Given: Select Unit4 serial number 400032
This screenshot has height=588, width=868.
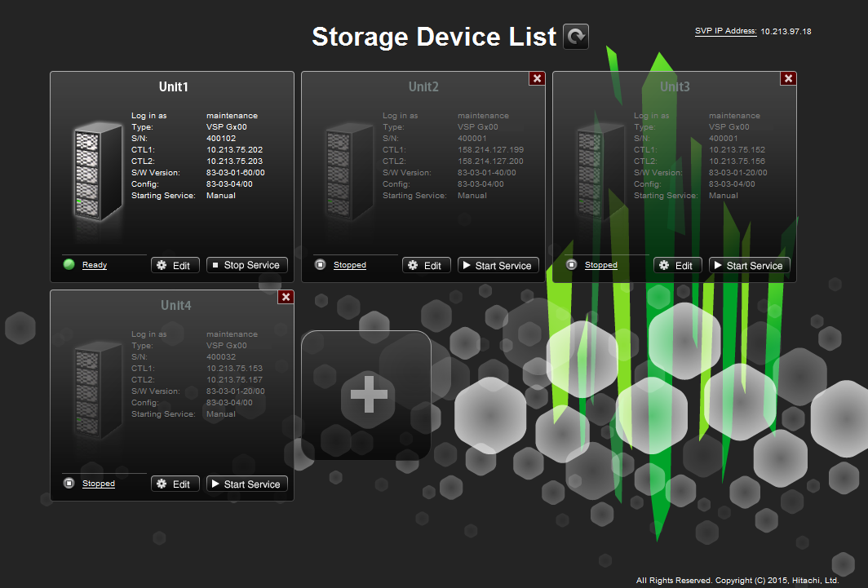Looking at the screenshot, I should tap(221, 356).
